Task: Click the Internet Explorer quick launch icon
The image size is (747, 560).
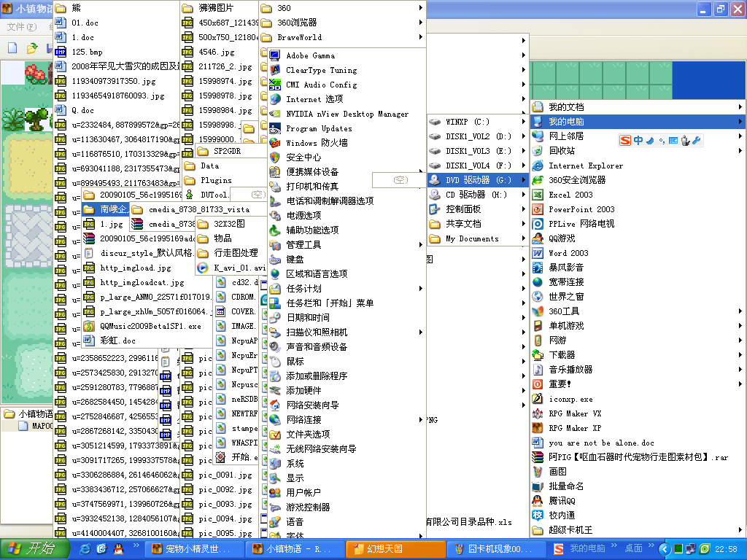Action: coord(85,549)
